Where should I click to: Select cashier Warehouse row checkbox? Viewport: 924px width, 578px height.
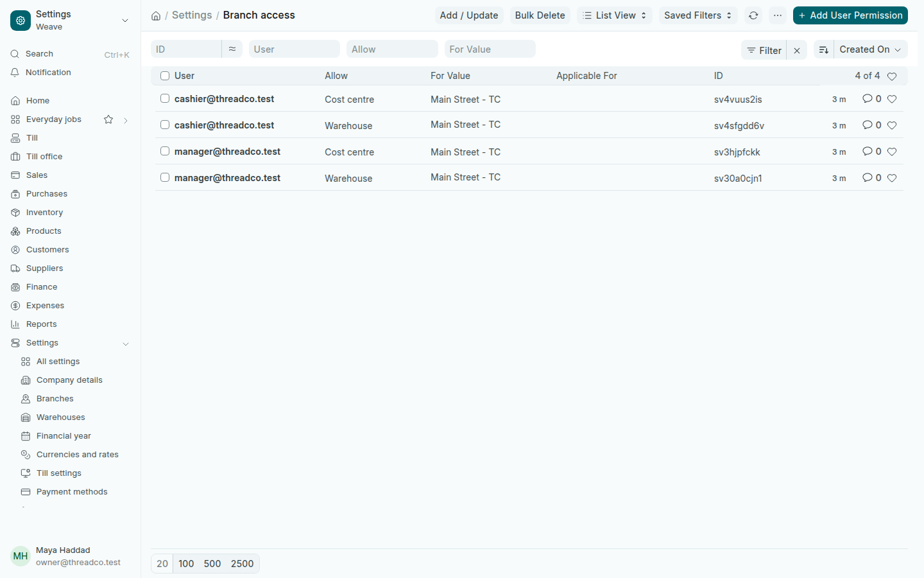(165, 125)
